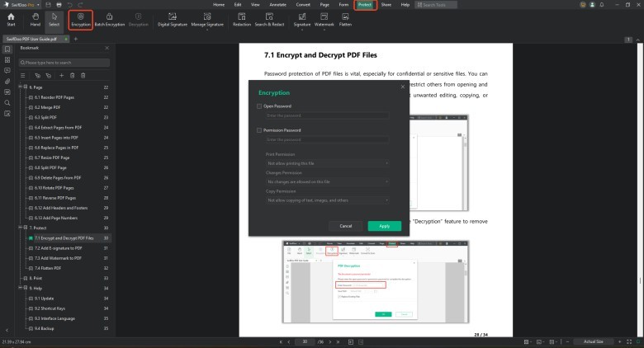Add a new document tab
The width and height of the screenshot is (644, 348).
(76, 39)
